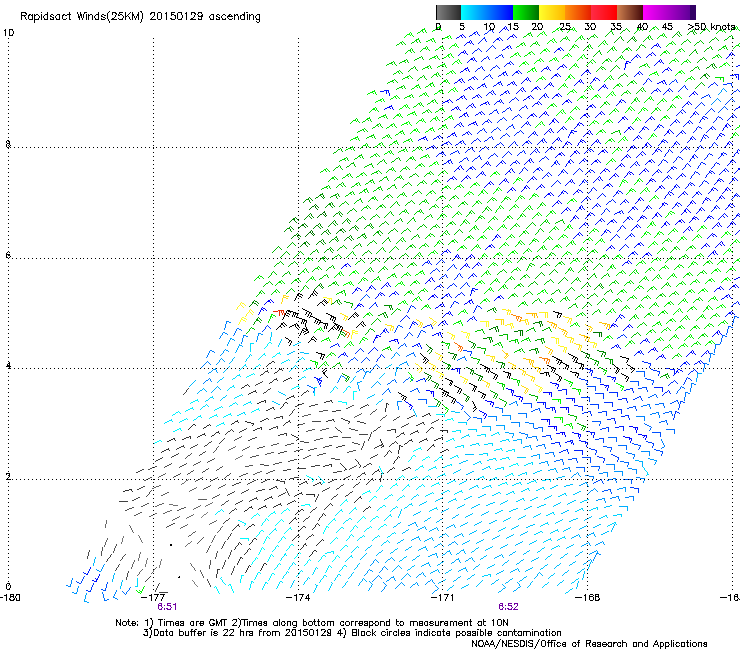
Task: Click the gray 0-5 knots color swatch
Action: (448, 12)
